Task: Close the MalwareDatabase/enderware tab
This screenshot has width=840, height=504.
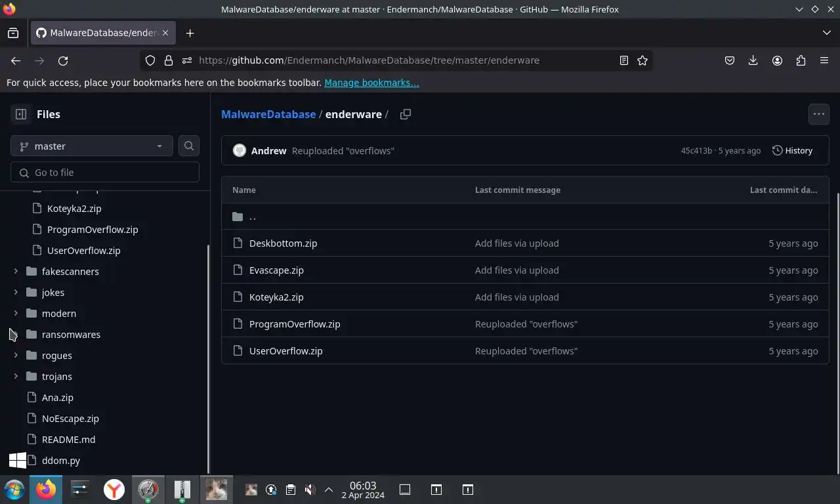Action: [x=165, y=33]
